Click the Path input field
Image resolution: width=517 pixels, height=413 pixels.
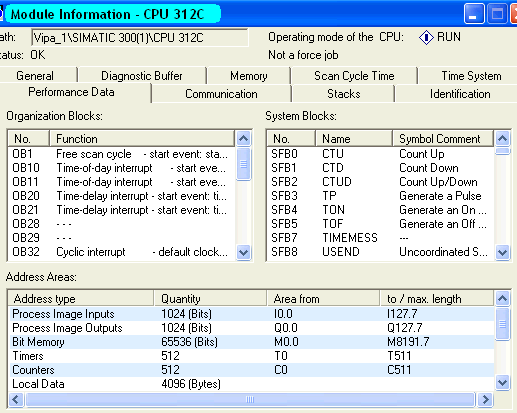(140, 38)
